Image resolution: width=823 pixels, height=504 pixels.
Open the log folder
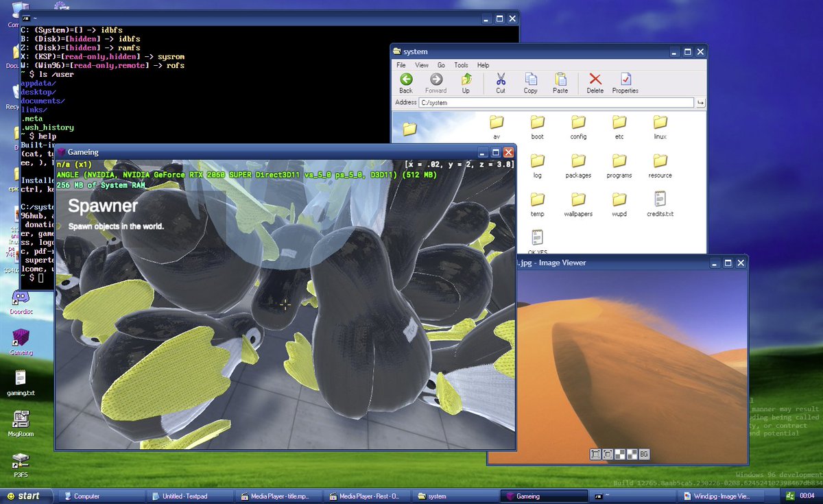[538, 166]
